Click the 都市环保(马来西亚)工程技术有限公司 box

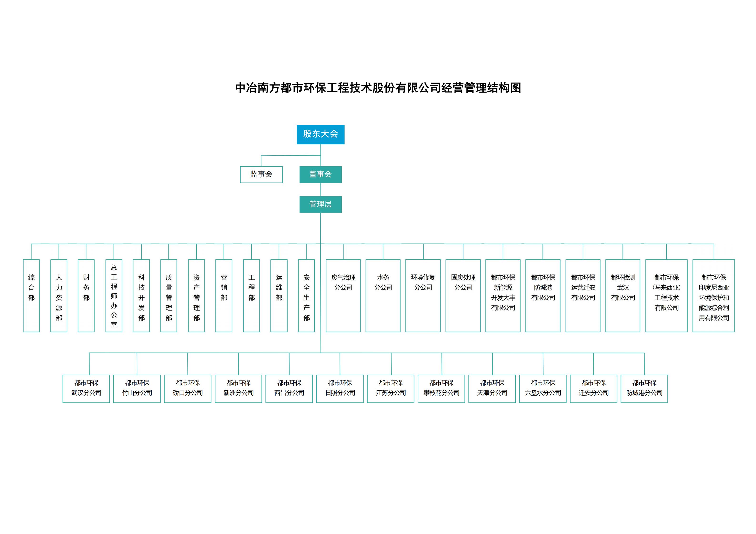[666, 295]
